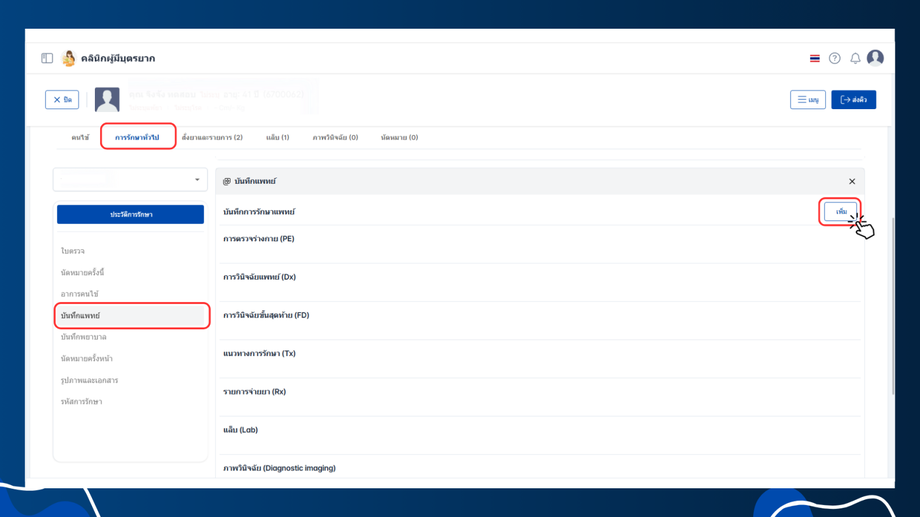The width and height of the screenshot is (920, 517).
Task: Select ใบตรวจ in the side list
Action: [73, 251]
